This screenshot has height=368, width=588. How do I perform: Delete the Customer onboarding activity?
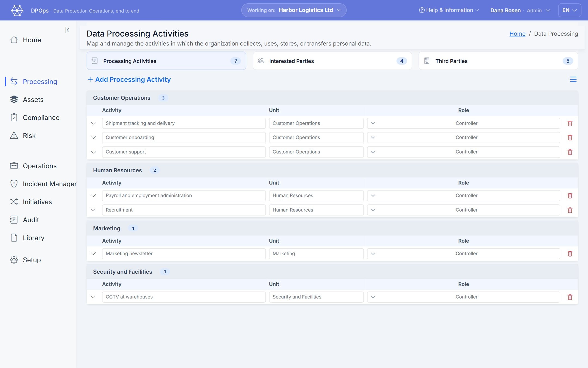pos(570,138)
